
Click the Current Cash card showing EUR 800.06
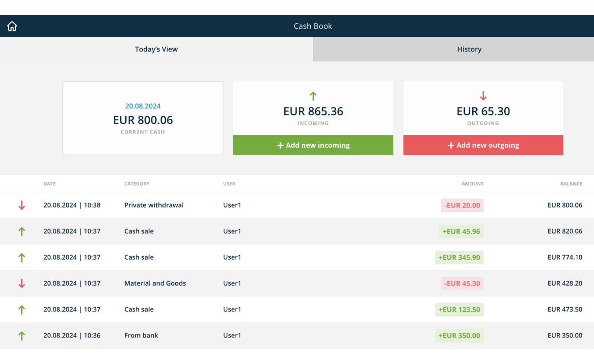point(142,118)
